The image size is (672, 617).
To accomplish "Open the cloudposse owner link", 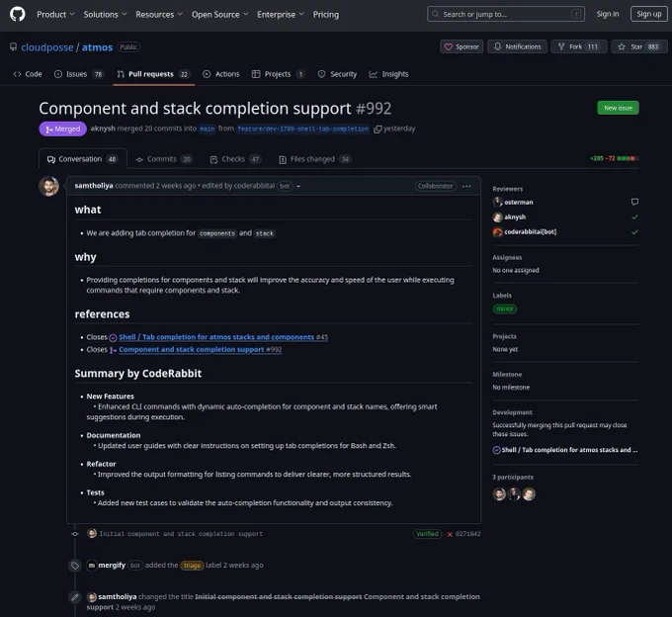I will click(47, 47).
